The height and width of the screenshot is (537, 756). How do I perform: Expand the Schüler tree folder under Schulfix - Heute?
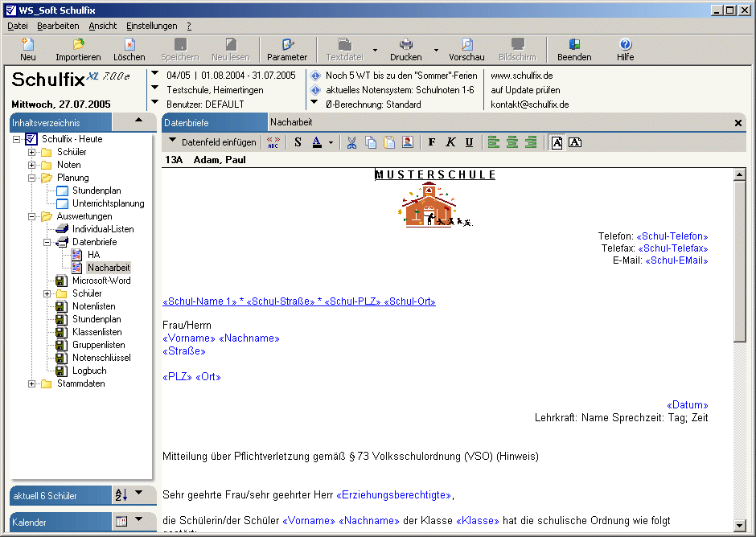[x=32, y=152]
